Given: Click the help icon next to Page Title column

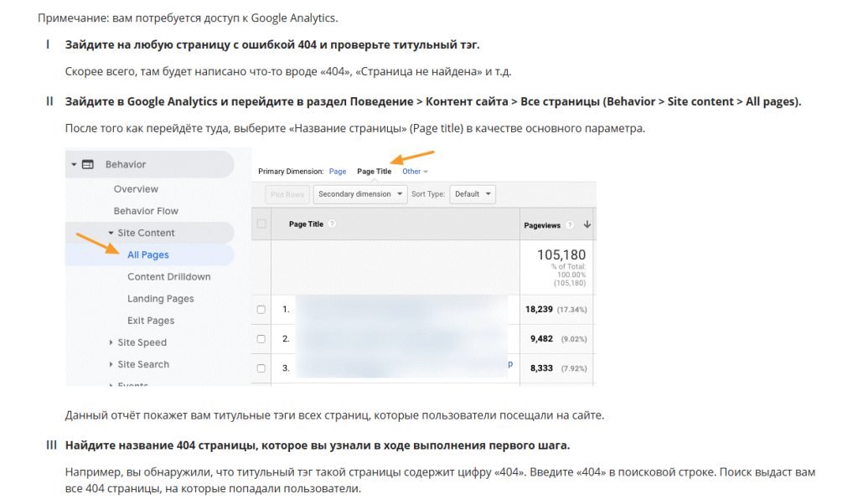Looking at the screenshot, I should (x=333, y=224).
